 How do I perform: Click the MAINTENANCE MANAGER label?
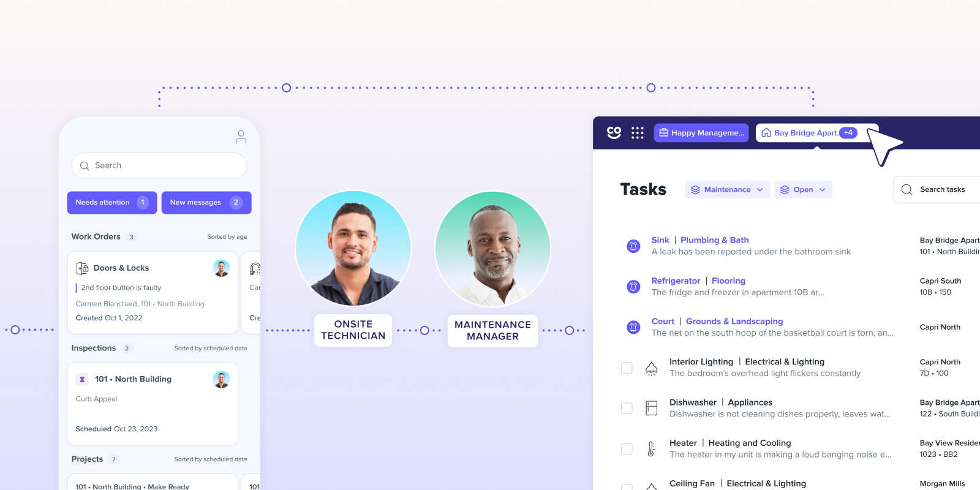[493, 331]
